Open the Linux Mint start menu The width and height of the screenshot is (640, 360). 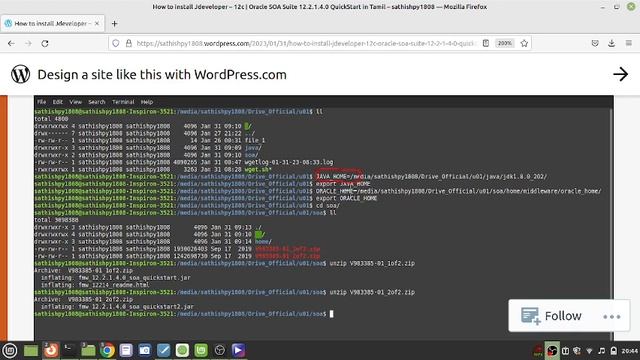point(10,350)
